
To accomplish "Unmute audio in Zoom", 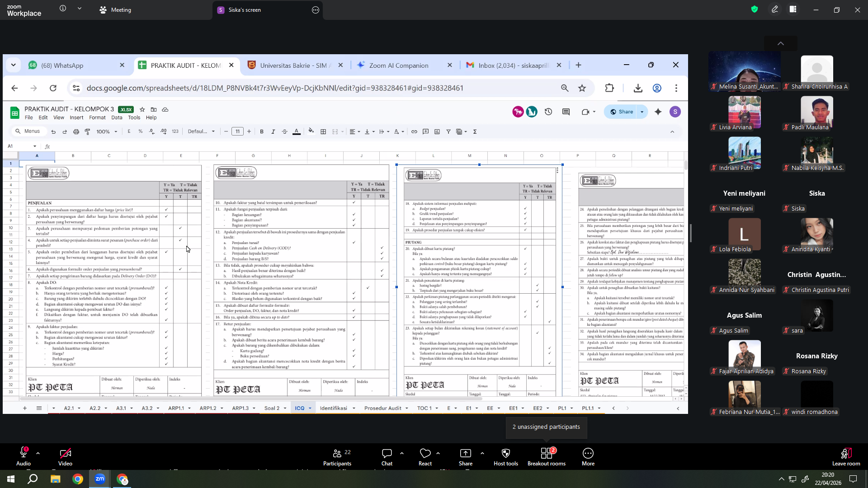I will point(24,456).
